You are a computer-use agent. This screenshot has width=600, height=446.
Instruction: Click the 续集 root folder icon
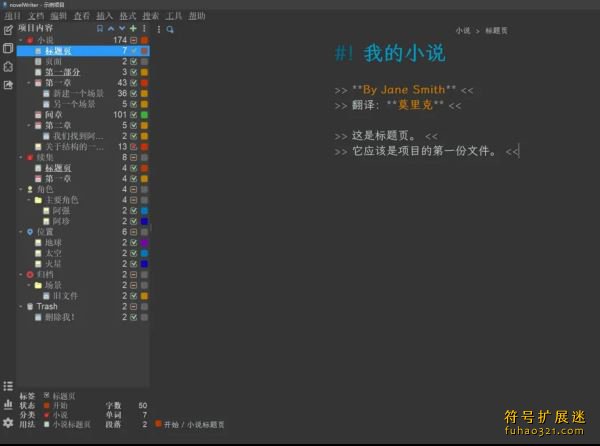[x=30, y=157]
